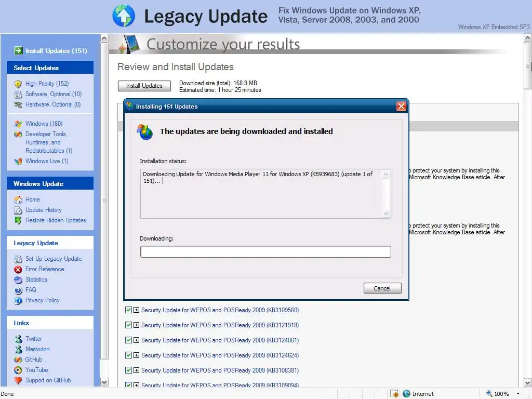This screenshot has height=399, width=532.
Task: Open the Software, Optional (10) link
Action: [x=54, y=94]
